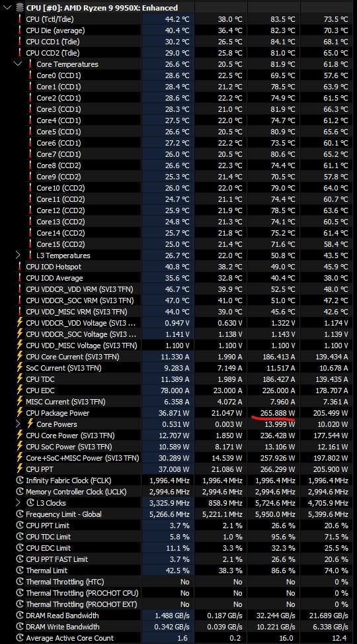Expand the Core Powers subgroup
The image size is (357, 644).
point(18,424)
